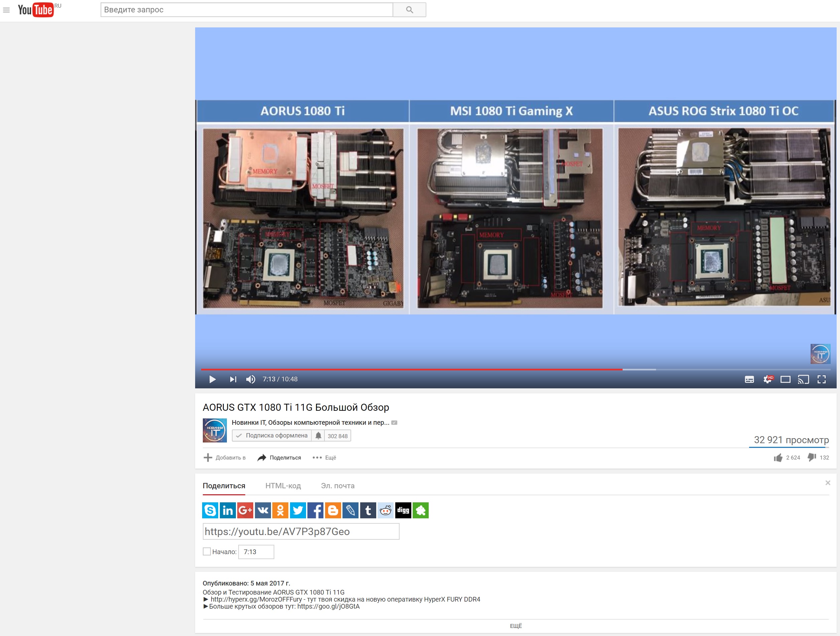Open video quality settings gear
This screenshot has width=840, height=636.
pyautogui.click(x=767, y=379)
